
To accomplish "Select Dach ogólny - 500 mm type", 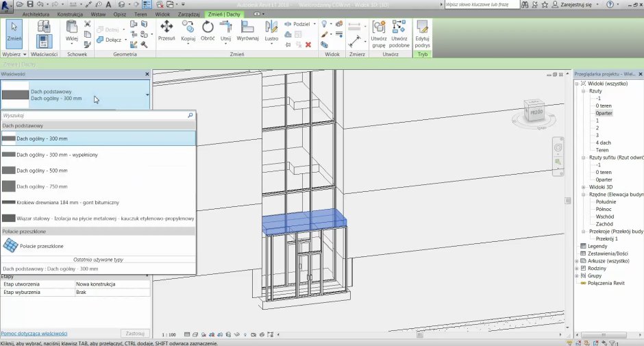I will pyautogui.click(x=42, y=171).
